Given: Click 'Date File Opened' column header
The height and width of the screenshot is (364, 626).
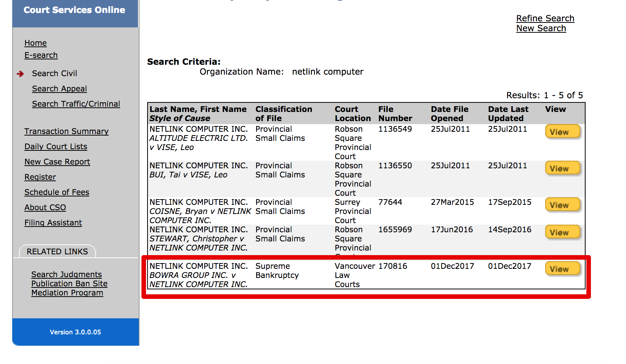Looking at the screenshot, I should pyautogui.click(x=449, y=114).
